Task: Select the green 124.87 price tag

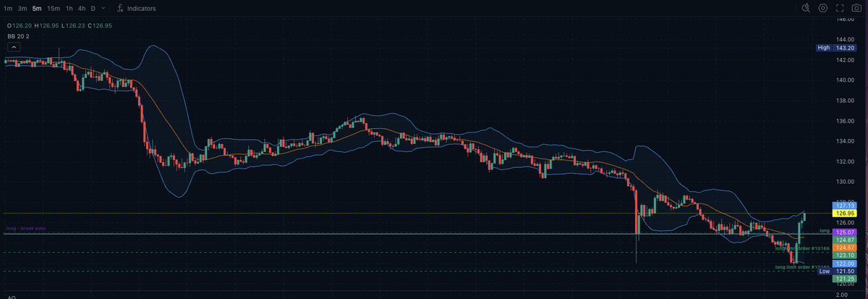Action: pos(846,240)
